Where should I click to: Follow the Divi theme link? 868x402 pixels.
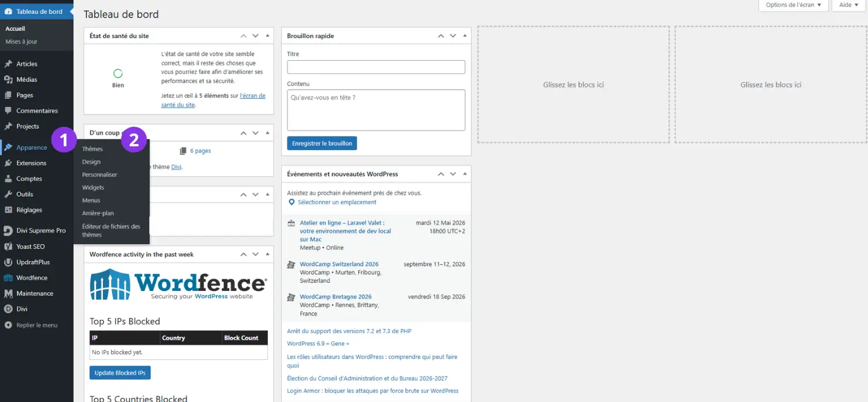click(176, 167)
